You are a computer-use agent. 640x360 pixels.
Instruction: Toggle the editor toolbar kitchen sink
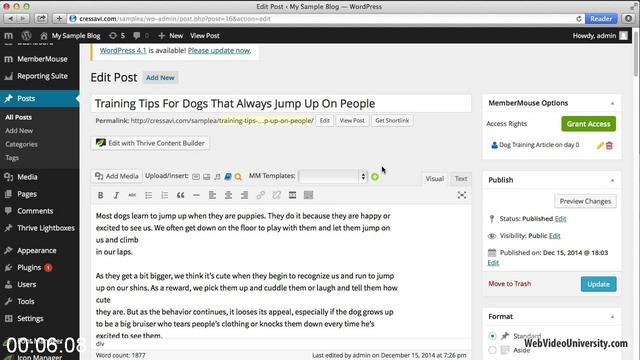[x=309, y=195]
